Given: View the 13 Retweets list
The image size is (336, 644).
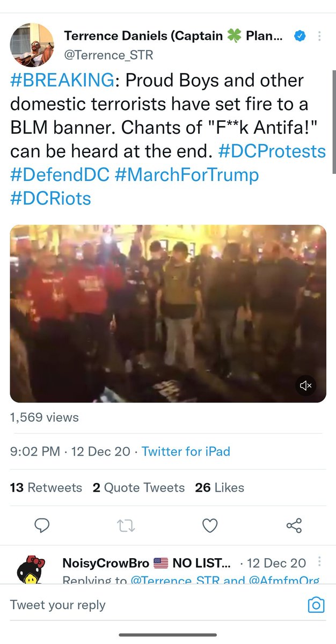Looking at the screenshot, I should pos(46,487).
